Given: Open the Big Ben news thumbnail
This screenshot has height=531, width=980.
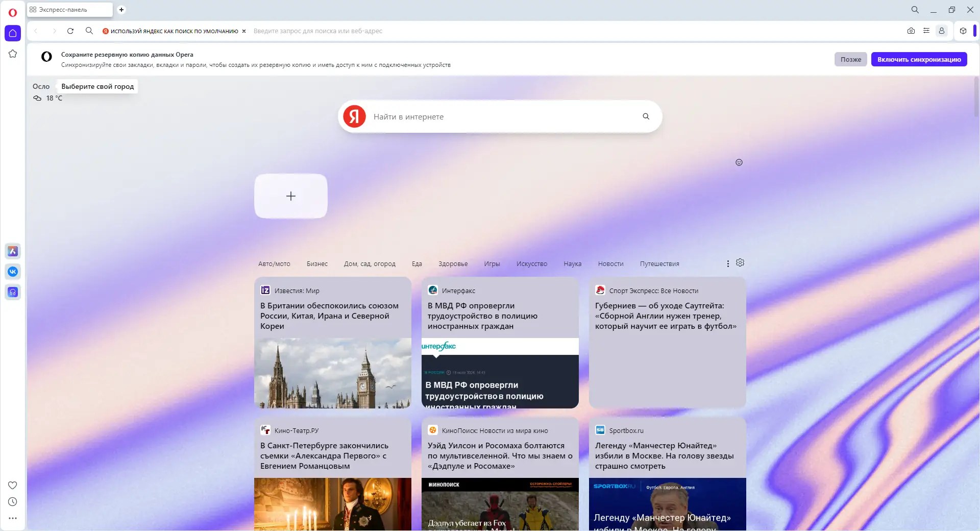Looking at the screenshot, I should (333, 373).
